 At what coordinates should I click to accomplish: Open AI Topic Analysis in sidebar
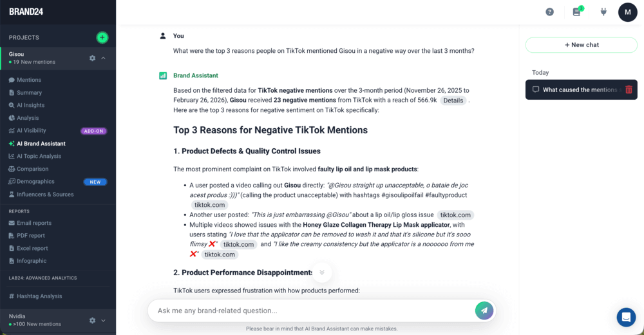point(39,156)
